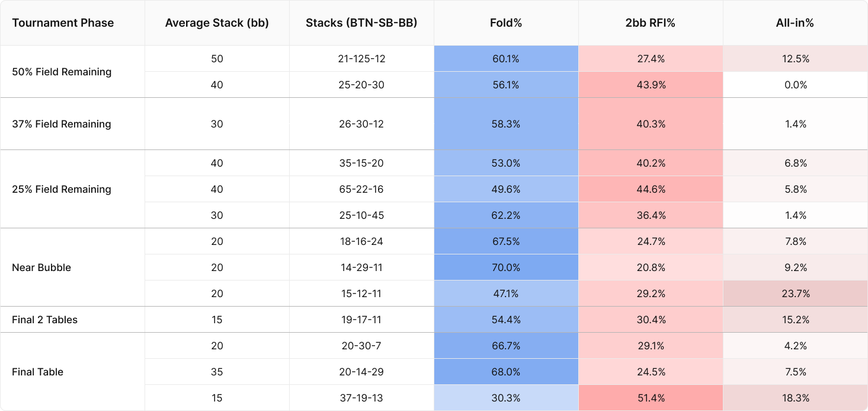This screenshot has height=411, width=868.
Task: Click the 37% Field Remaining label
Action: tap(62, 124)
